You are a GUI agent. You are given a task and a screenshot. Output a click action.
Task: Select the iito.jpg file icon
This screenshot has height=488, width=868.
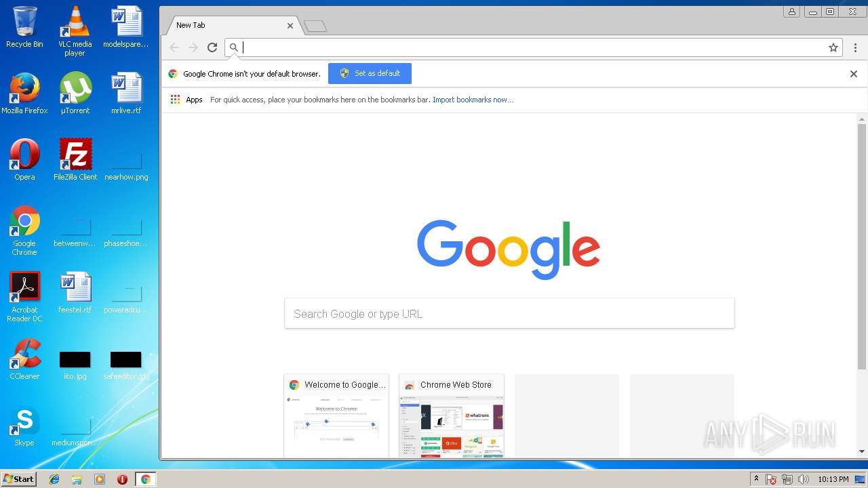pyautogui.click(x=75, y=365)
